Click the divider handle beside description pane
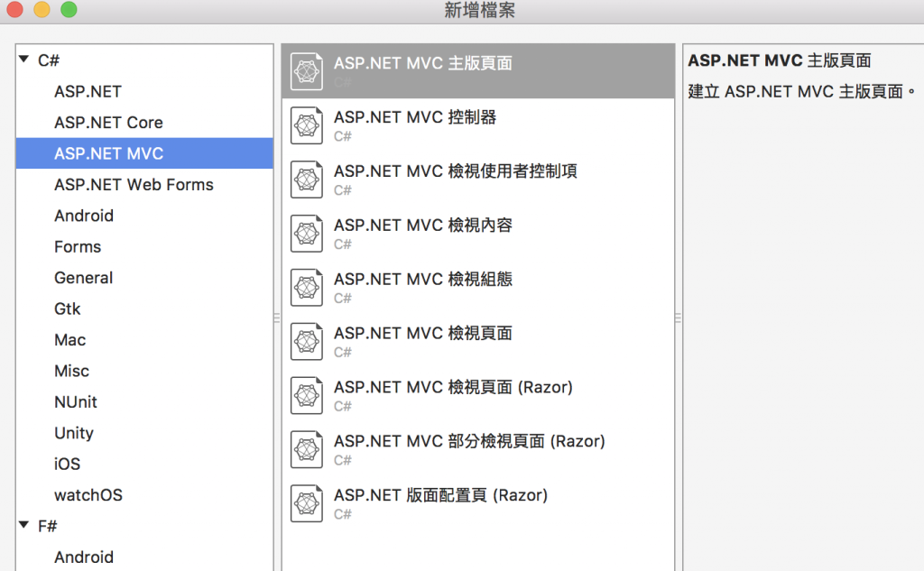 (678, 318)
